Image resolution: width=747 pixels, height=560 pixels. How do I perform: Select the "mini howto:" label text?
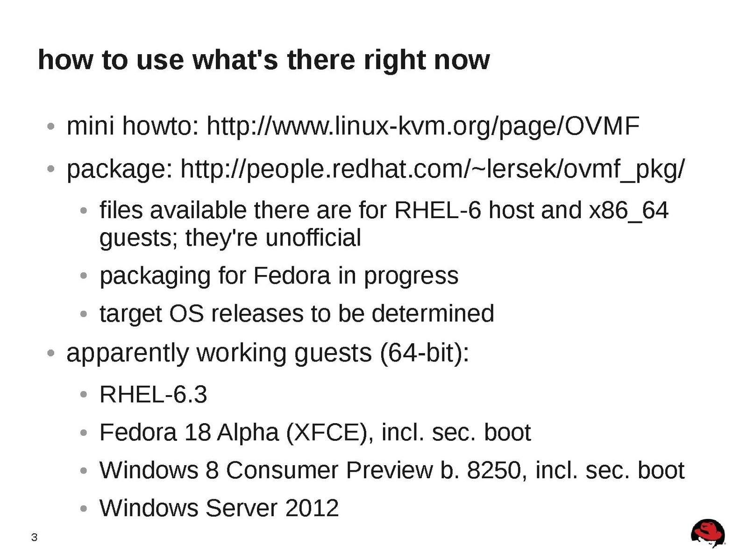tap(133, 126)
